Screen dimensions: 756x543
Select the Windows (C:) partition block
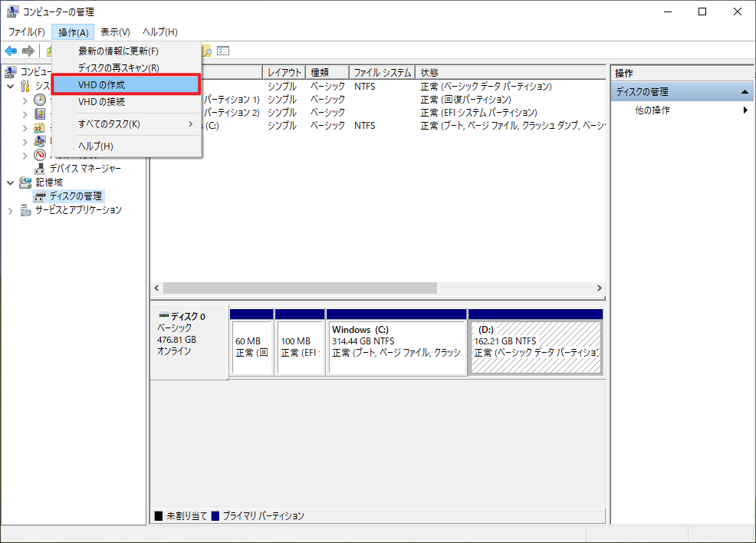coord(396,347)
